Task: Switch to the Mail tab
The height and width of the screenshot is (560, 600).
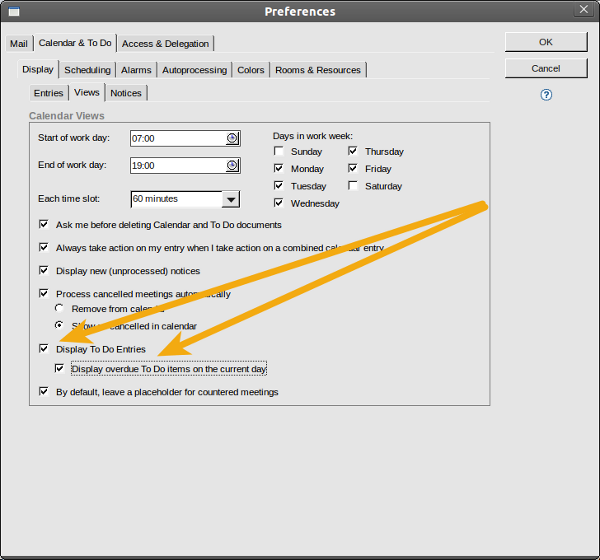Action: point(19,44)
